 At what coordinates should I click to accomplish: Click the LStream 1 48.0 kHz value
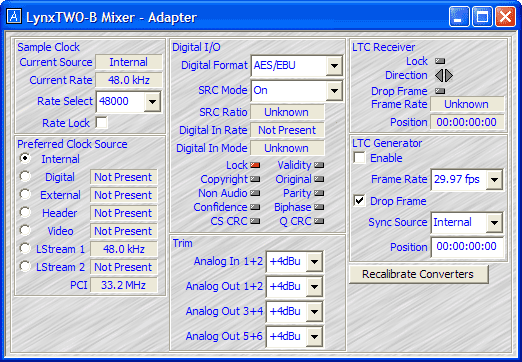click(124, 249)
